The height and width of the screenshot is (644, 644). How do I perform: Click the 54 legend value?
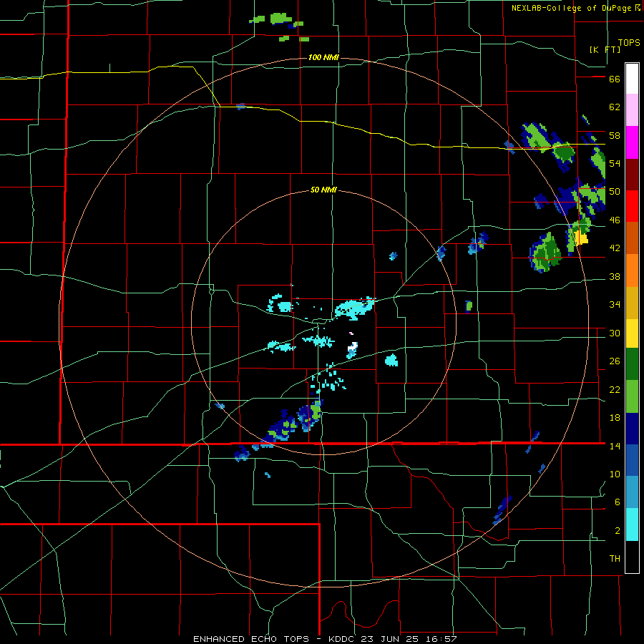point(615,163)
